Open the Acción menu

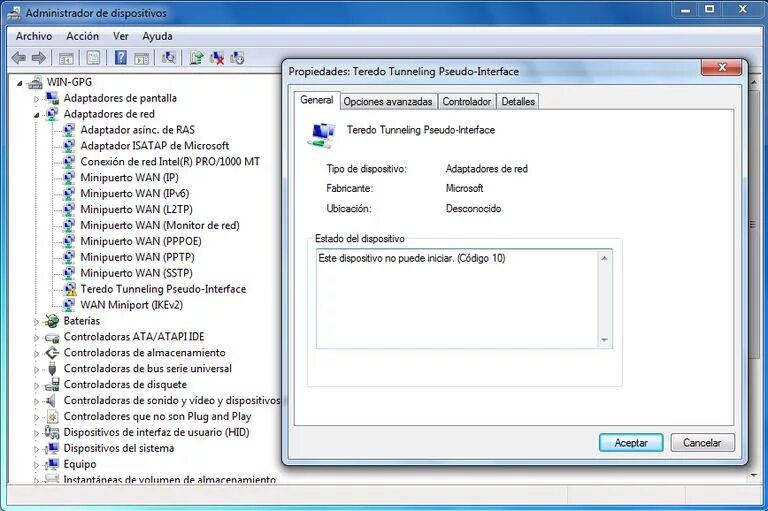pyautogui.click(x=82, y=36)
